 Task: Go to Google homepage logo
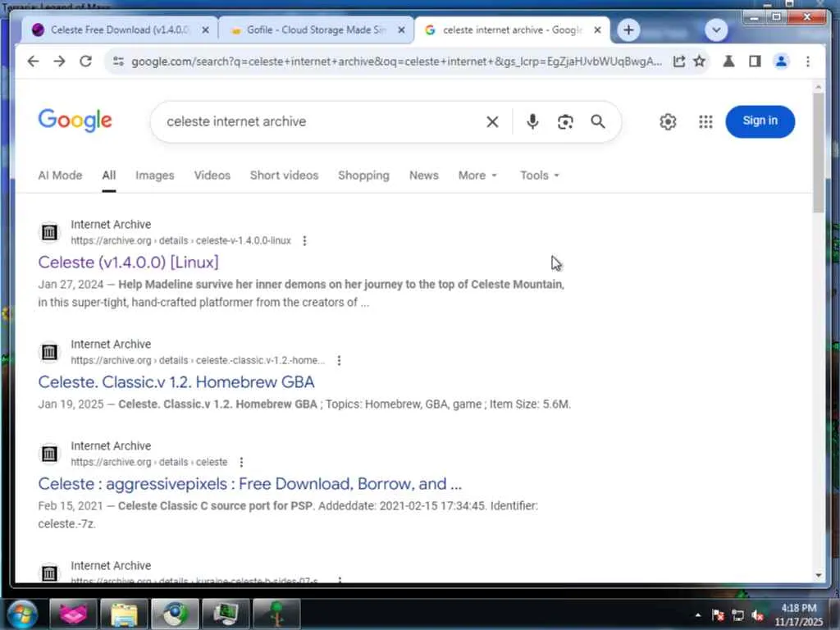(75, 120)
